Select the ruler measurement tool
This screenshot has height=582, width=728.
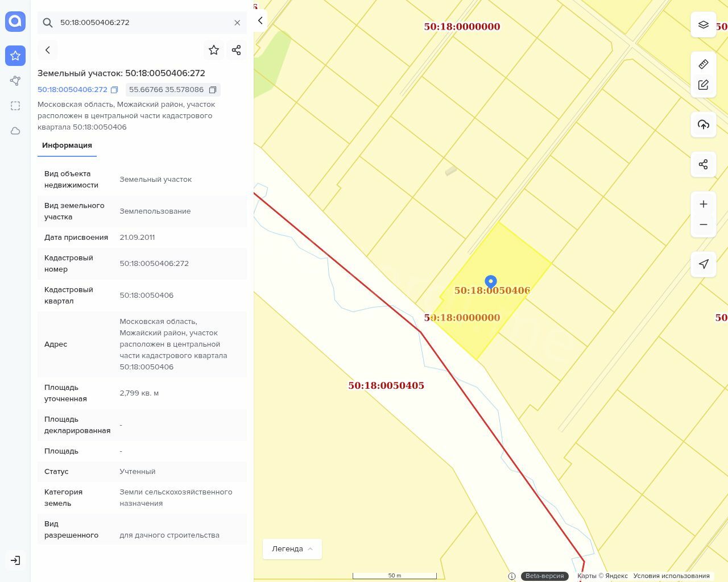click(x=703, y=64)
